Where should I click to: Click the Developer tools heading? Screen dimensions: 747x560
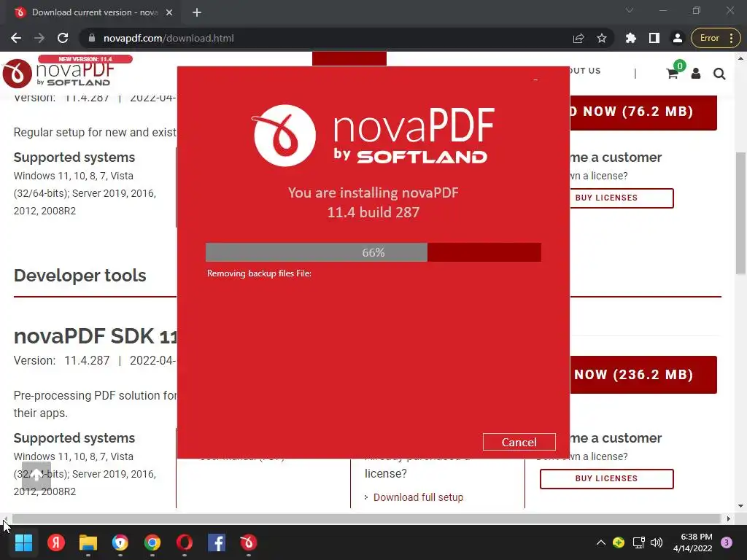80,275
